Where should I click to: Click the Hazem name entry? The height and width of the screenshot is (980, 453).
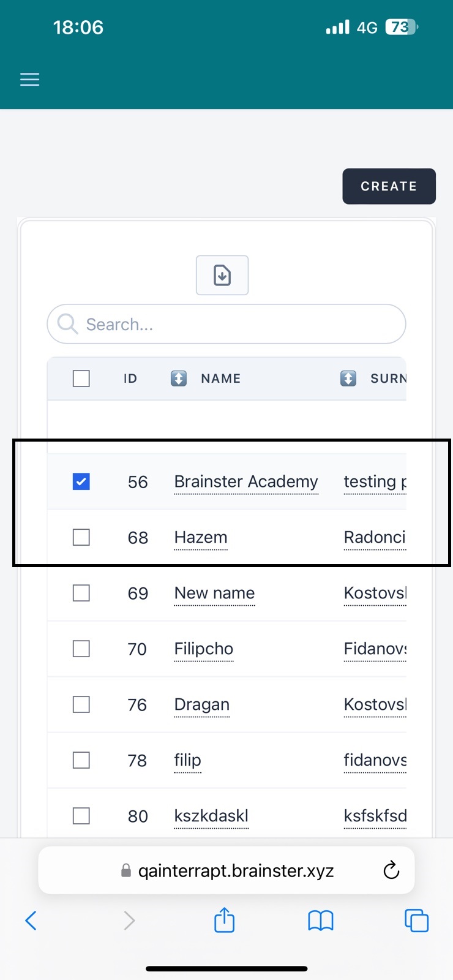coord(201,538)
